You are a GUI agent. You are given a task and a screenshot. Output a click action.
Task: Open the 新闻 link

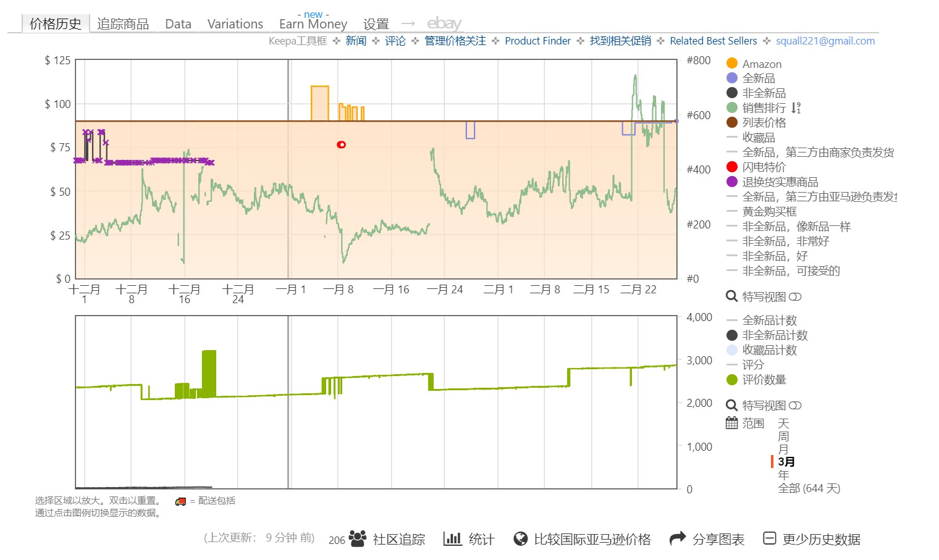pyautogui.click(x=356, y=41)
